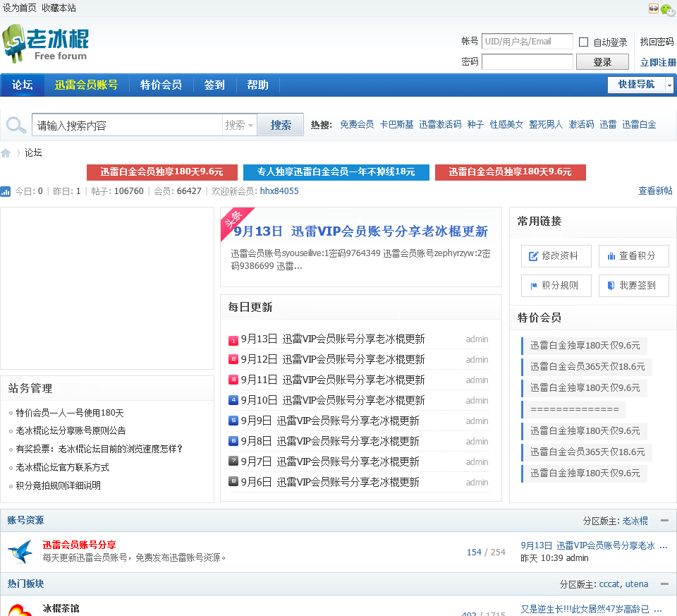Focus the 密码 password input field
The width and height of the screenshot is (677, 616).
[x=527, y=62]
